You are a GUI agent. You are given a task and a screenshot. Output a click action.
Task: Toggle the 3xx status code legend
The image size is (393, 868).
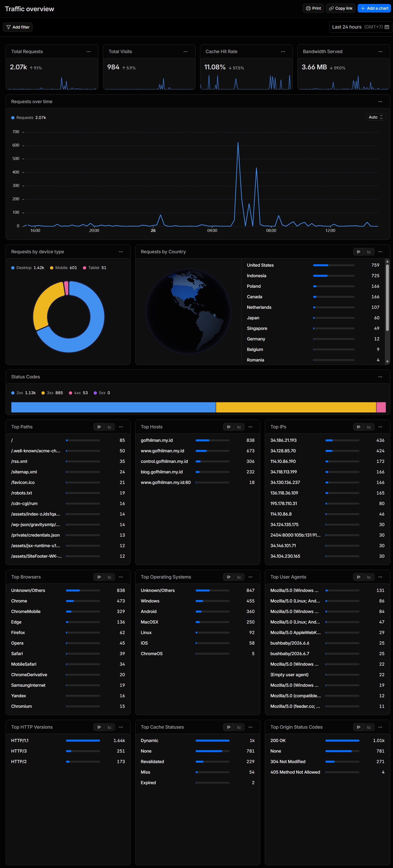(x=52, y=393)
